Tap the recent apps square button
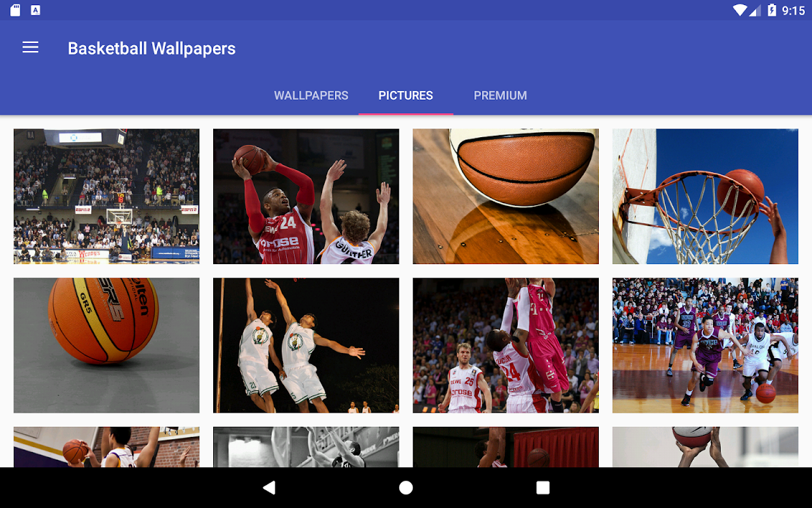The width and height of the screenshot is (812, 508). (x=543, y=487)
